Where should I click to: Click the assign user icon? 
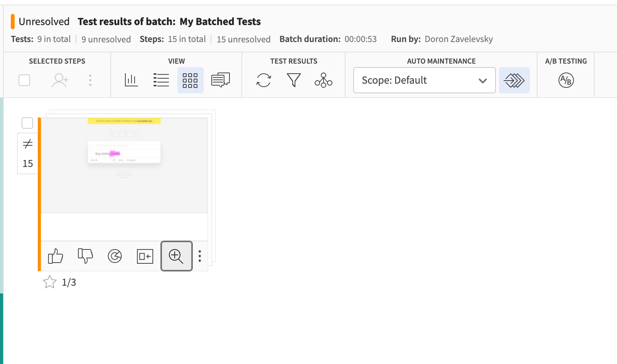coord(60,80)
